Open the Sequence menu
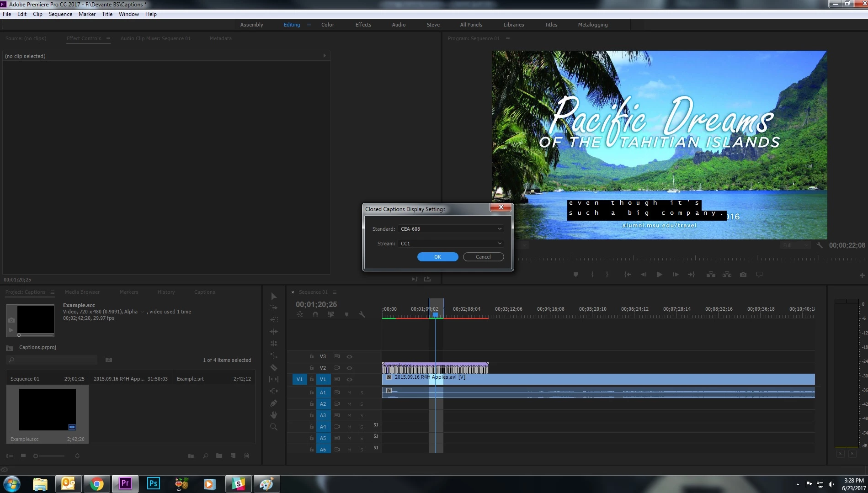 pos(60,14)
